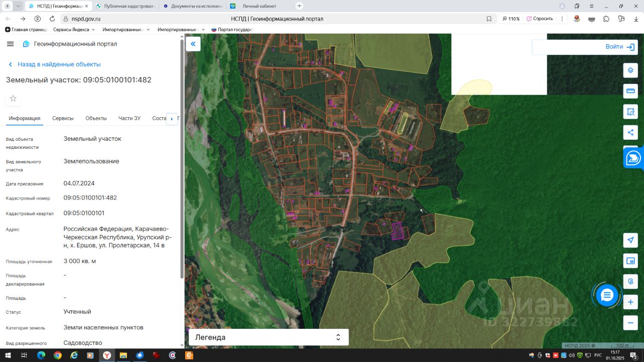Zoom in on the map
644x362 pixels.
click(630, 302)
